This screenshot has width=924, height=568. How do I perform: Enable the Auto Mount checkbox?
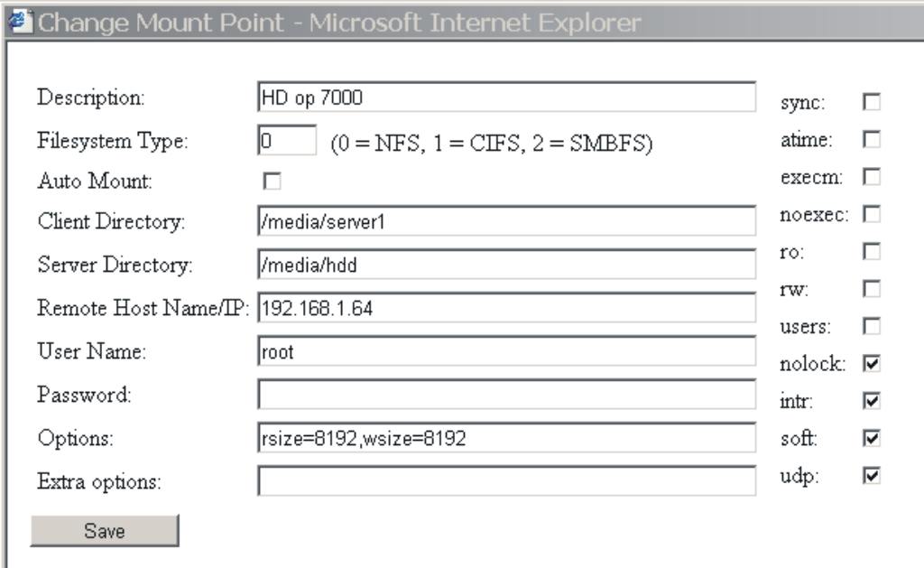tap(272, 182)
